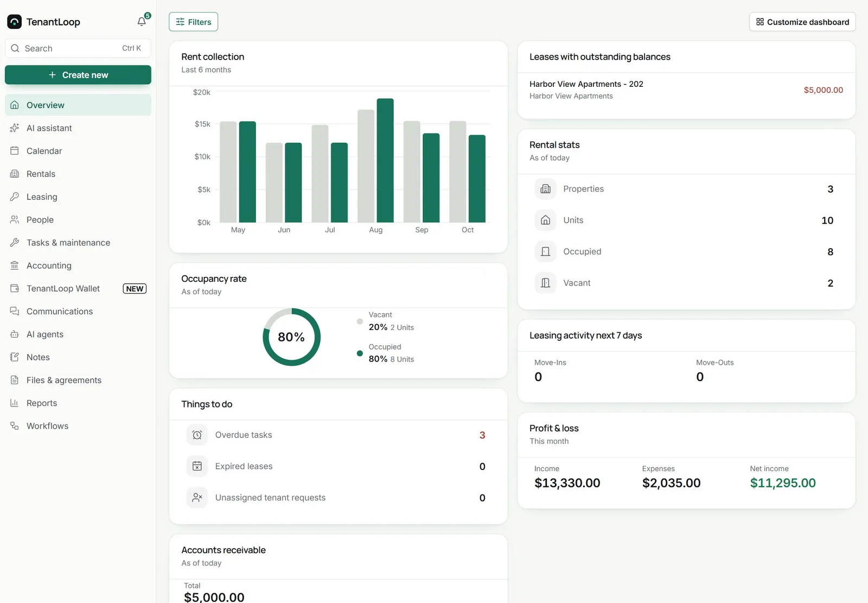Click the Communications chat icon

(x=15, y=311)
